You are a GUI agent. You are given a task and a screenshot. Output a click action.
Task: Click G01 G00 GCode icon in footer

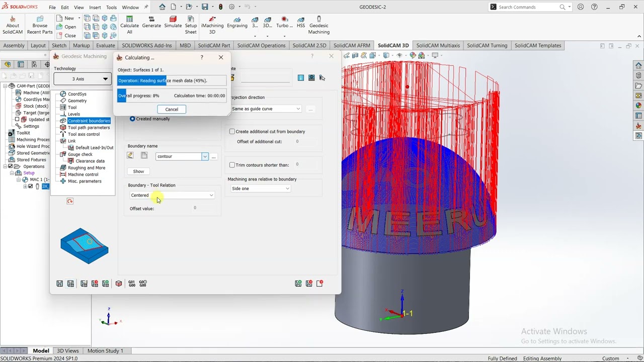[132, 284]
